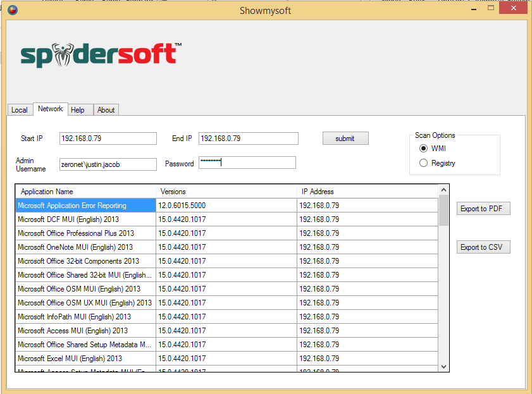Focus the Start IP field
Viewport: 532px width, 394px height.
pyautogui.click(x=108, y=139)
